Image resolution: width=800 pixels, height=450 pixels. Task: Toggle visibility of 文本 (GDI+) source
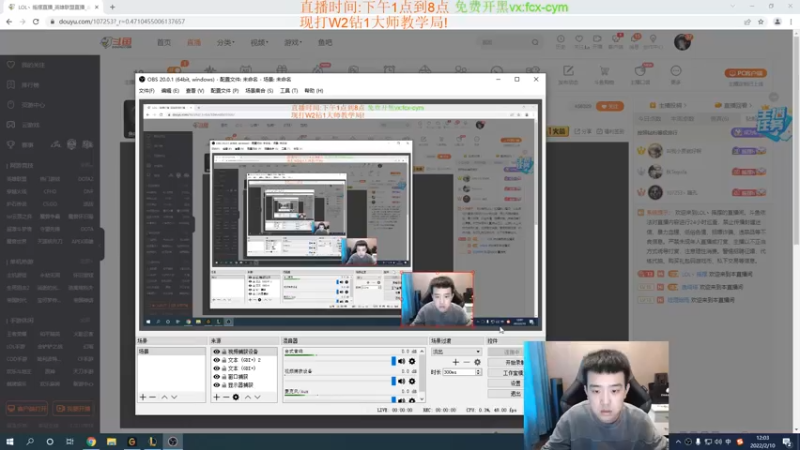coord(216,368)
